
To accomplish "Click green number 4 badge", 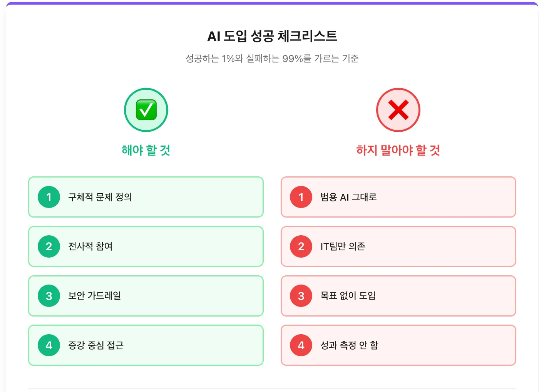I will point(49,345).
